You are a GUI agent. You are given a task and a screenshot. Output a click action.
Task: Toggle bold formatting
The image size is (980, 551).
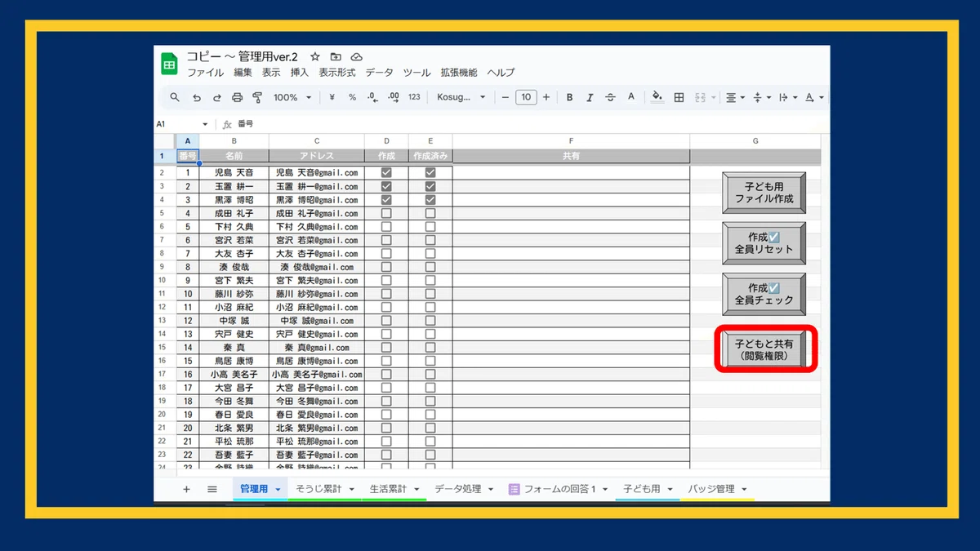(x=569, y=97)
